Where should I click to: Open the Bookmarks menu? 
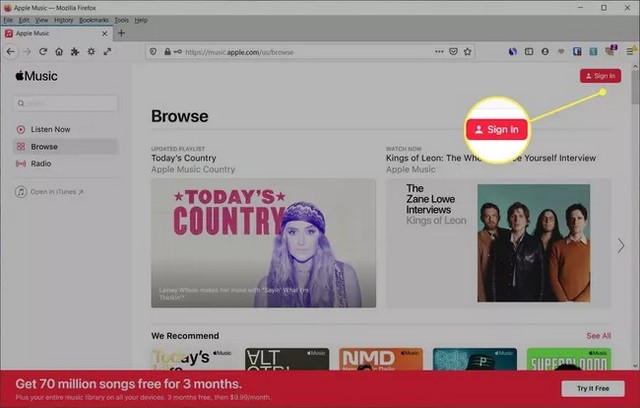94,19
